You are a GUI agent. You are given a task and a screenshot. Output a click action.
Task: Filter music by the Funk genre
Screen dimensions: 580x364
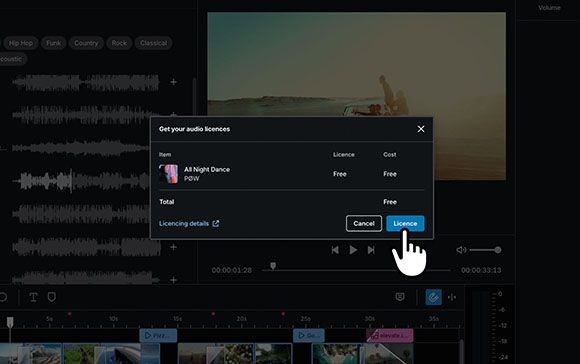coord(54,43)
